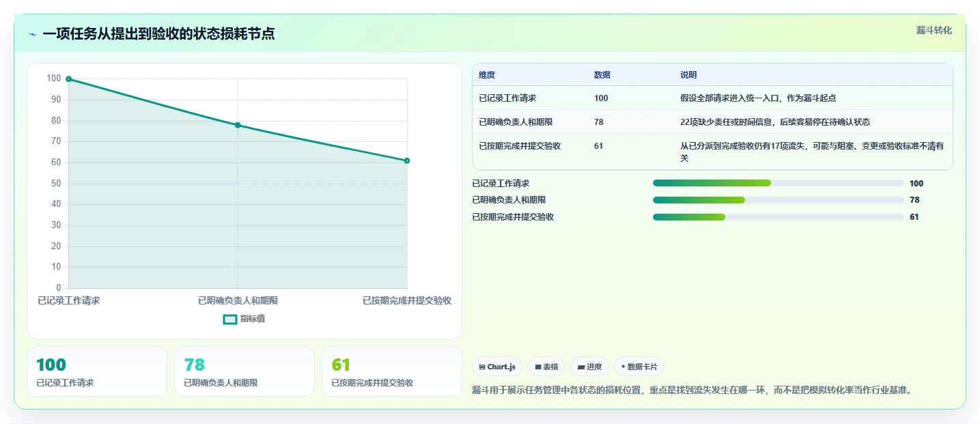Click the footer note starting 漏斗用于展示
Viewport: 980px width, 424px height.
click(x=692, y=391)
